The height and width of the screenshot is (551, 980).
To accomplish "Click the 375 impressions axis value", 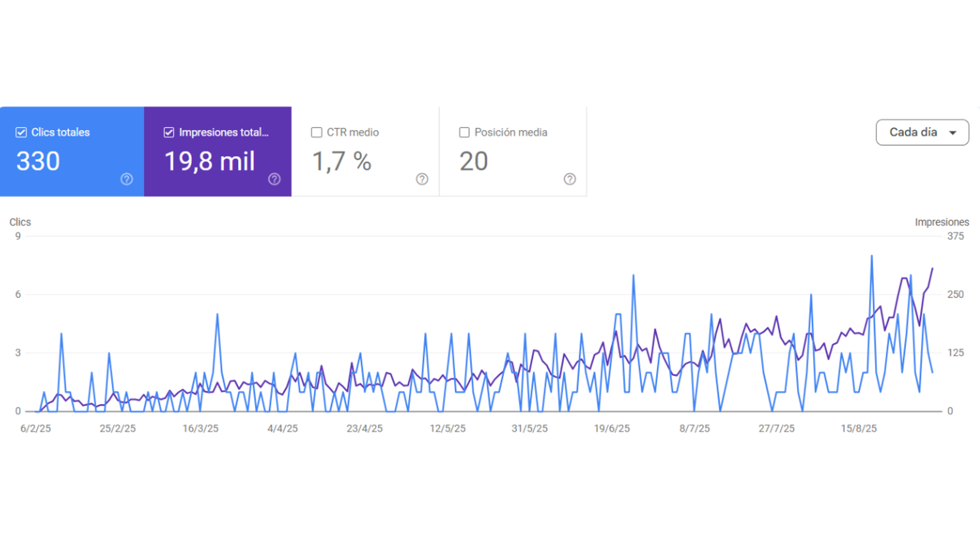I will tap(955, 236).
